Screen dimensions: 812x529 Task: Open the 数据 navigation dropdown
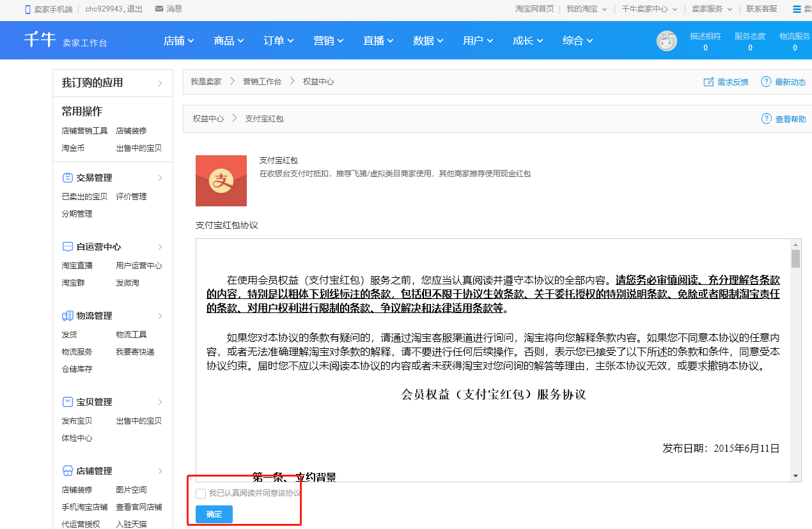point(428,40)
